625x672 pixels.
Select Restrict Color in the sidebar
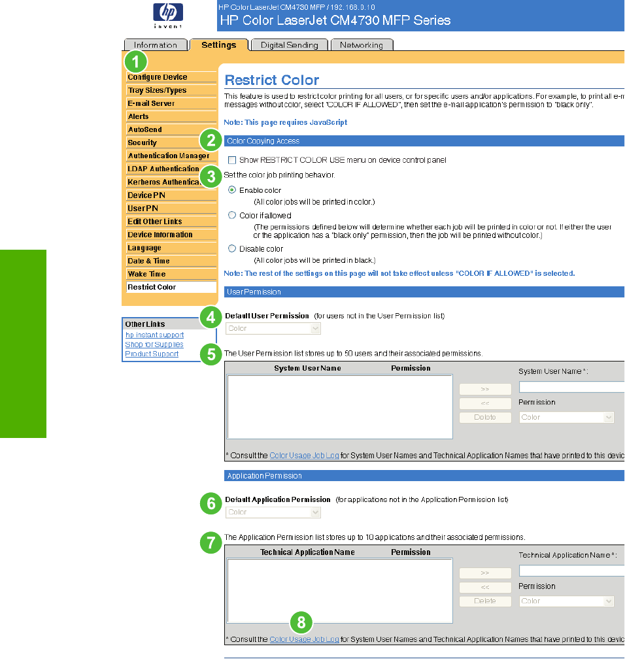click(x=171, y=287)
